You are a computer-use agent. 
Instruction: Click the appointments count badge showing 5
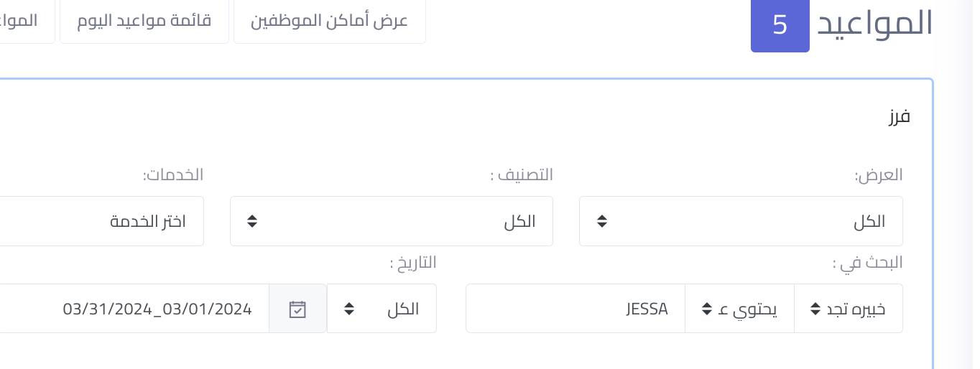[x=780, y=25]
